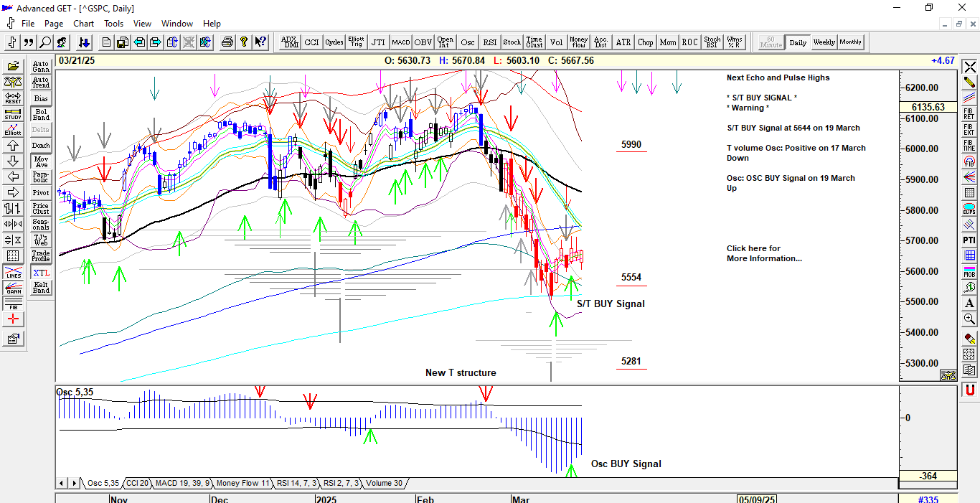Switch to the MACD 19, 39, 9 tab
Viewport: 980px width, 503px height.
tap(182, 483)
